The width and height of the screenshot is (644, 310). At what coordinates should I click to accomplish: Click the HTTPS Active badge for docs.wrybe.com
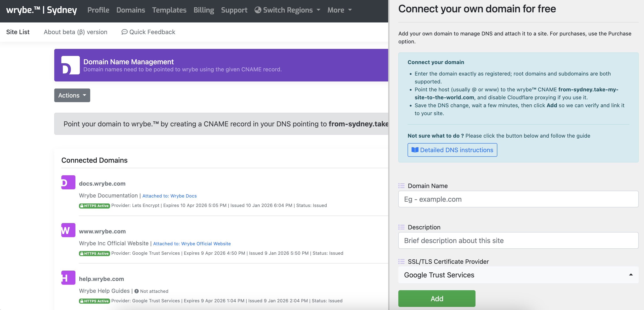click(94, 206)
